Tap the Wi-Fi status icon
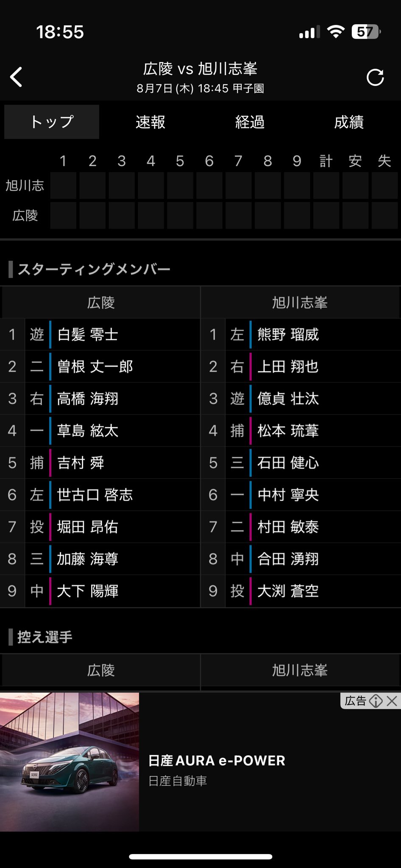The height and width of the screenshot is (868, 401). (336, 32)
